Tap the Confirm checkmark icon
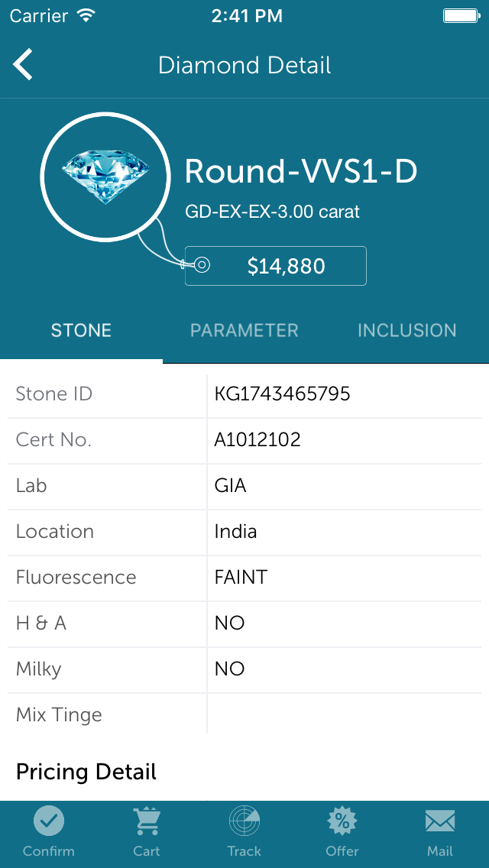 tap(49, 821)
